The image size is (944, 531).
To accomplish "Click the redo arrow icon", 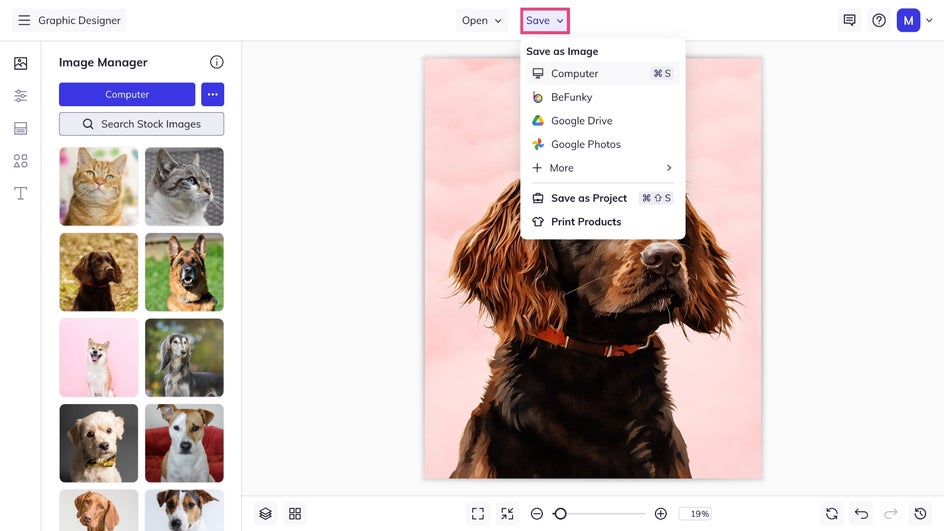I will [x=890, y=514].
